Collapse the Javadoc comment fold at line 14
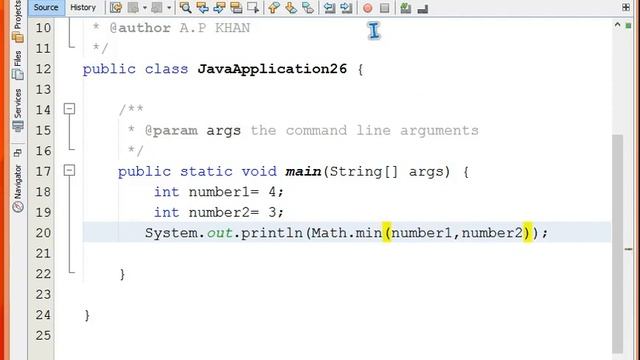Screen dimensions: 640x360 [70, 109]
